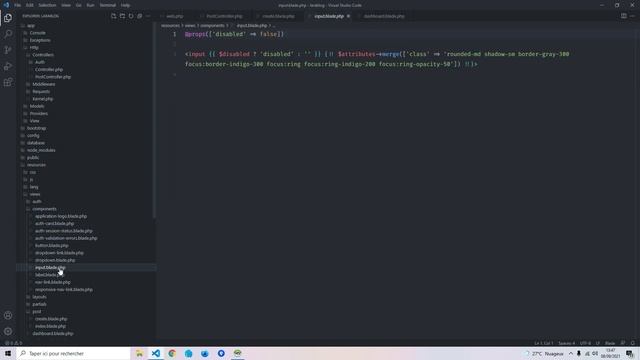The image size is (640, 360).
Task: Switch to the dashboard.blade.php tab
Action: click(384, 16)
